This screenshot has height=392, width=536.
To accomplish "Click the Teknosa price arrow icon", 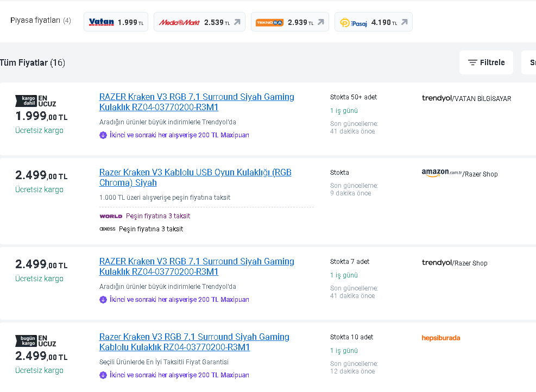I will pyautogui.click(x=320, y=22).
